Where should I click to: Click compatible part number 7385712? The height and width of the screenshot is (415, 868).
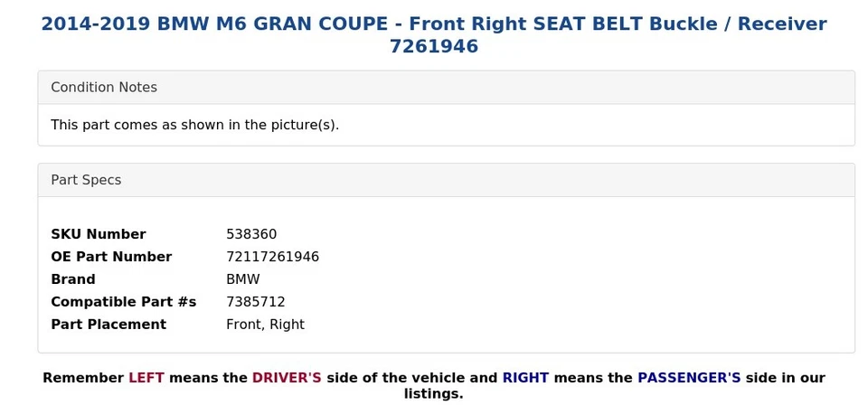click(x=255, y=302)
